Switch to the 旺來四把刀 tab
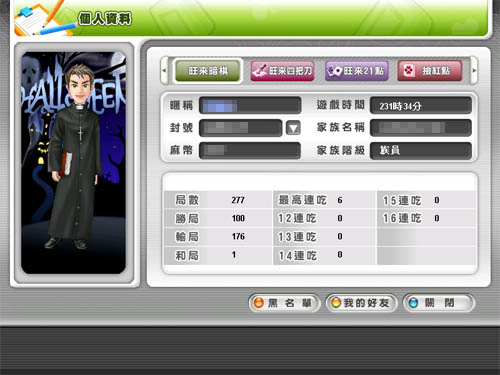Image resolution: width=500 pixels, height=375 pixels. [282, 71]
